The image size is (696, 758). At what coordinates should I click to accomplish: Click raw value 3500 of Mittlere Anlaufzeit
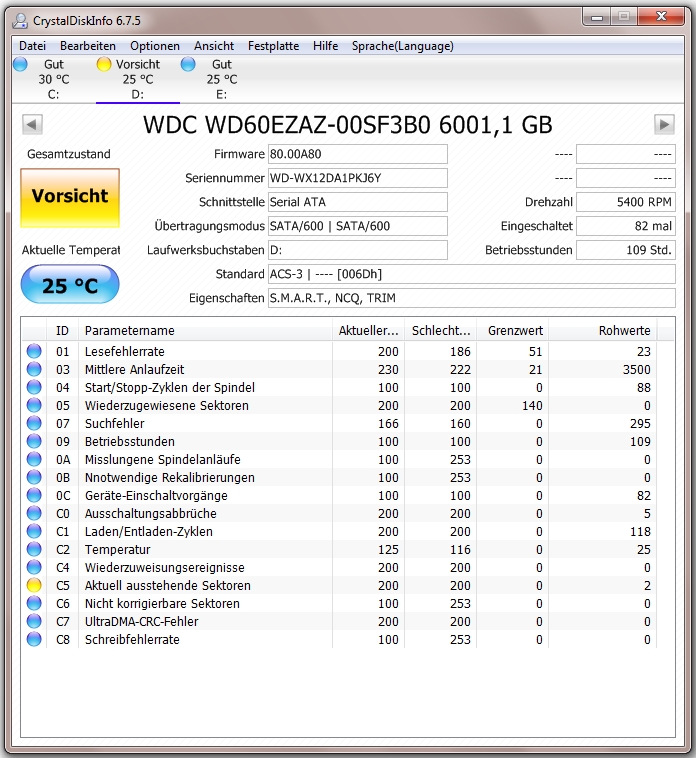(637, 370)
